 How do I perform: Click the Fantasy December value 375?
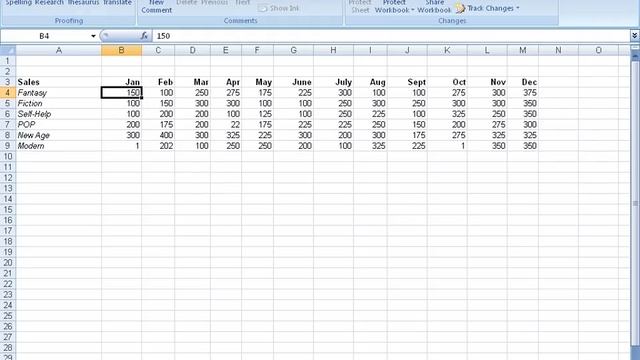pyautogui.click(x=523, y=93)
